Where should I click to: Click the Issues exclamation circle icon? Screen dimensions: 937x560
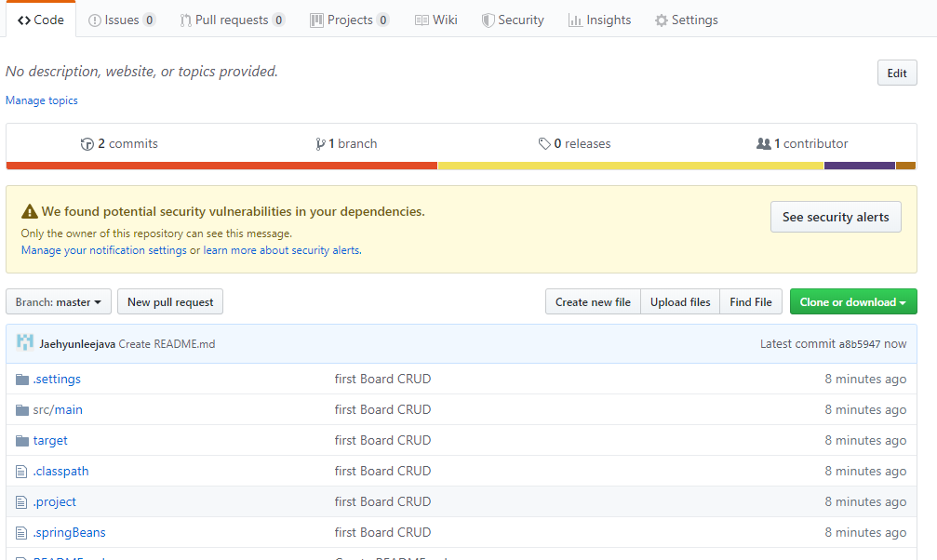[94, 20]
